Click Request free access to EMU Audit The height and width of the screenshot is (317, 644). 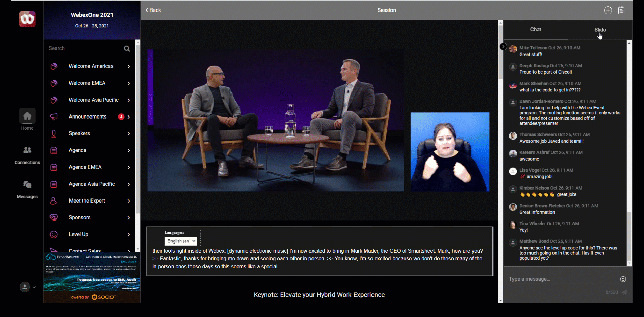tap(106, 280)
